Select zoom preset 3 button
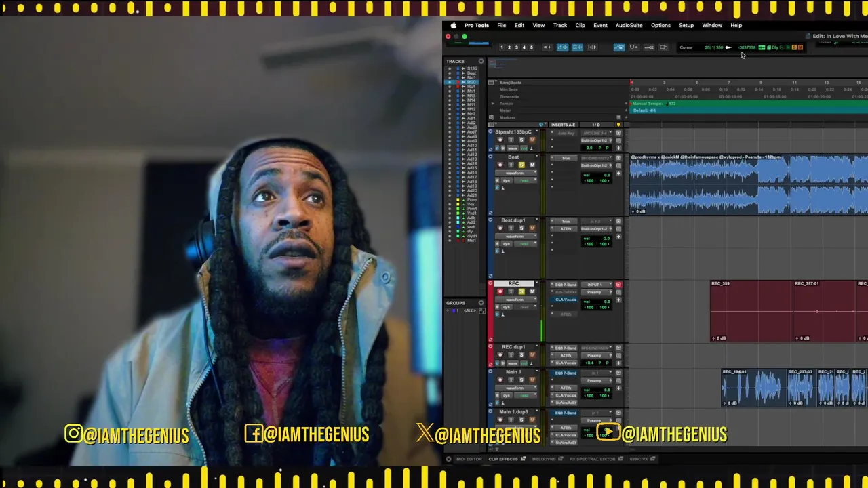The height and width of the screenshot is (488, 868). [517, 47]
